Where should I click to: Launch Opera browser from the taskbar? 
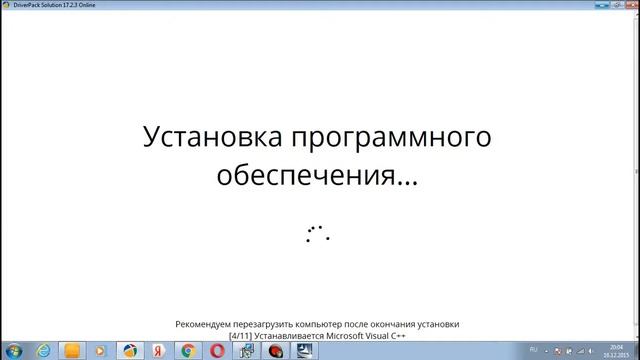[x=217, y=351]
